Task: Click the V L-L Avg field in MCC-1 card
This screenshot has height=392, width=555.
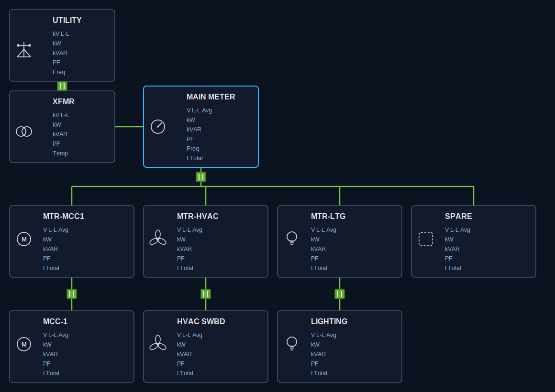Action: (x=56, y=335)
